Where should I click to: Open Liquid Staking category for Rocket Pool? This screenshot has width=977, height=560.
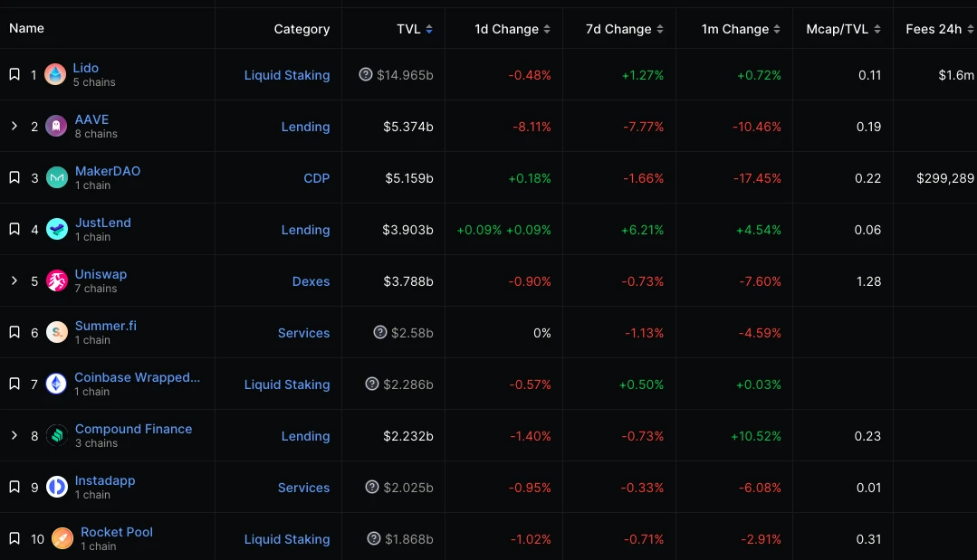click(x=287, y=539)
